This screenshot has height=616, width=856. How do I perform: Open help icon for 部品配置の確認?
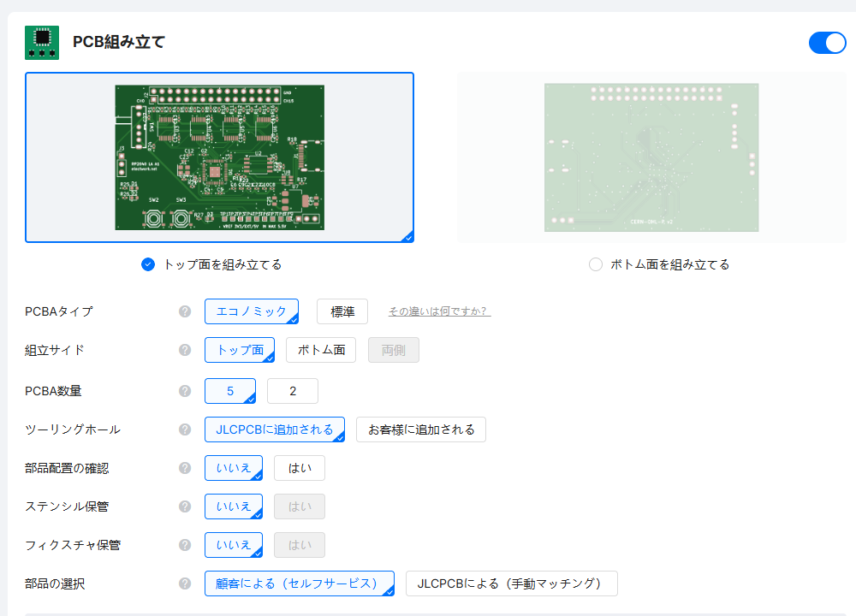185,468
